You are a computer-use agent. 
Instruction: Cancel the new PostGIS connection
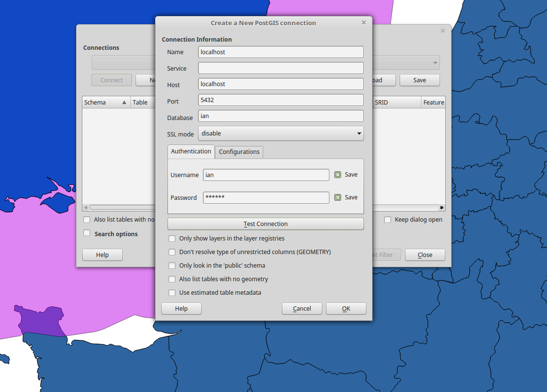[x=302, y=309]
